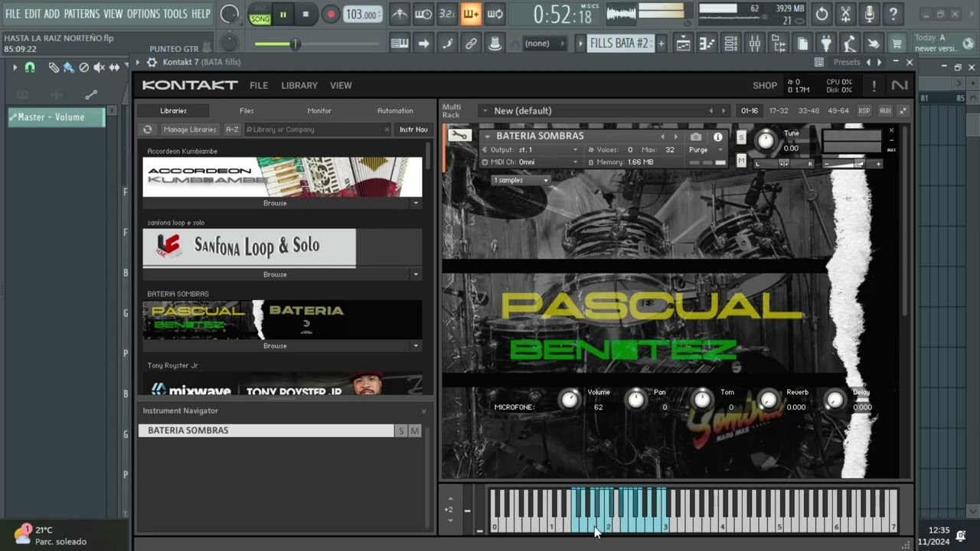The width and height of the screenshot is (980, 551).
Task: Open the Kontakt SHOP link
Action: (765, 86)
